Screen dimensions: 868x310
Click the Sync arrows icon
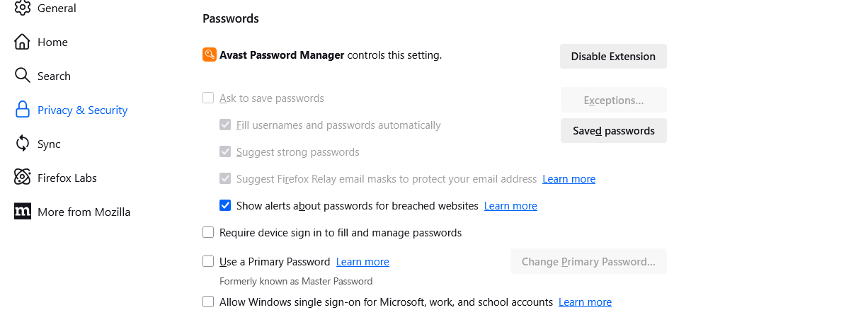(23, 144)
